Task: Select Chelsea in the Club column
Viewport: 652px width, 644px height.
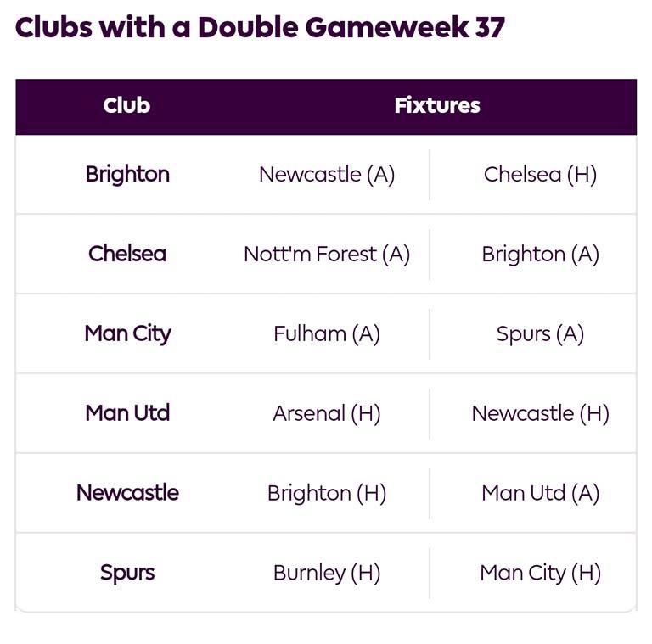Action: tap(127, 254)
